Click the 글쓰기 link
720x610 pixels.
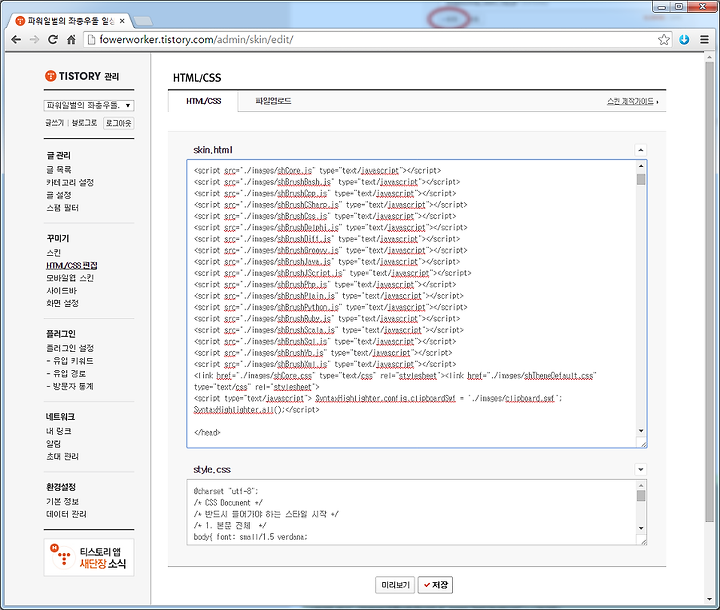(54, 123)
